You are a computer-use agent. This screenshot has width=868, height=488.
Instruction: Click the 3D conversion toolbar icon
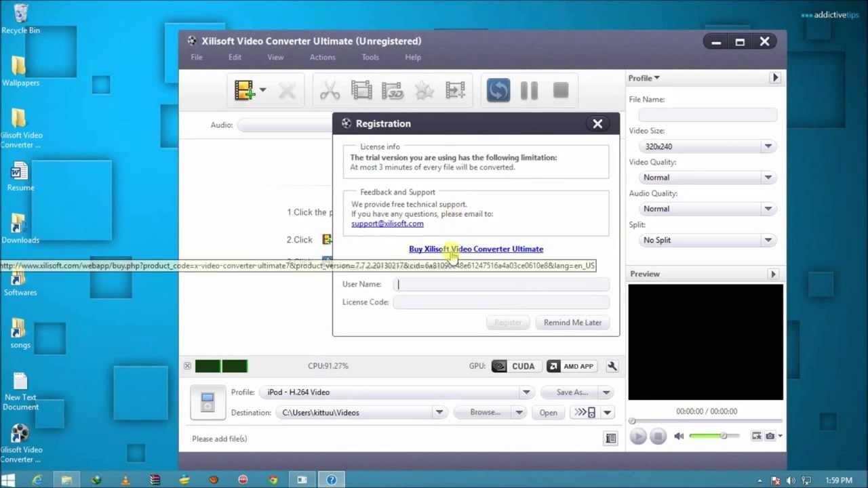point(393,91)
